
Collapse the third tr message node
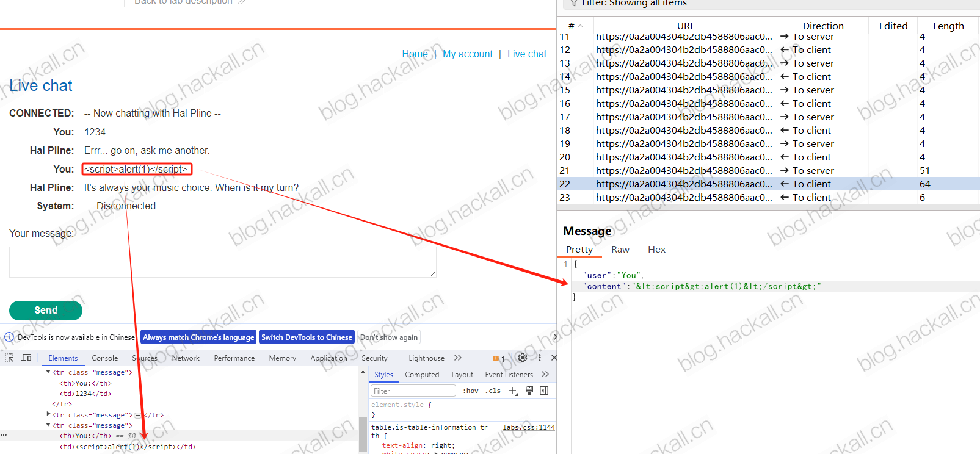tap(48, 425)
